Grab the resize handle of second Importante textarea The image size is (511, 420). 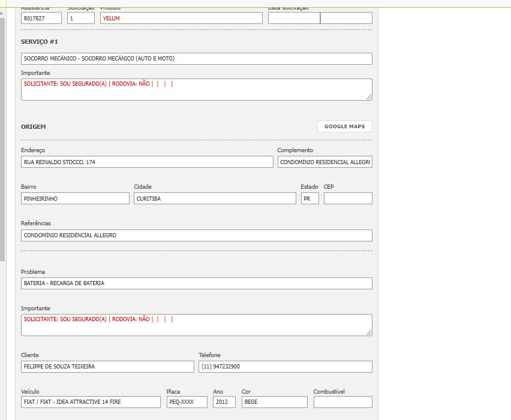pos(369,333)
